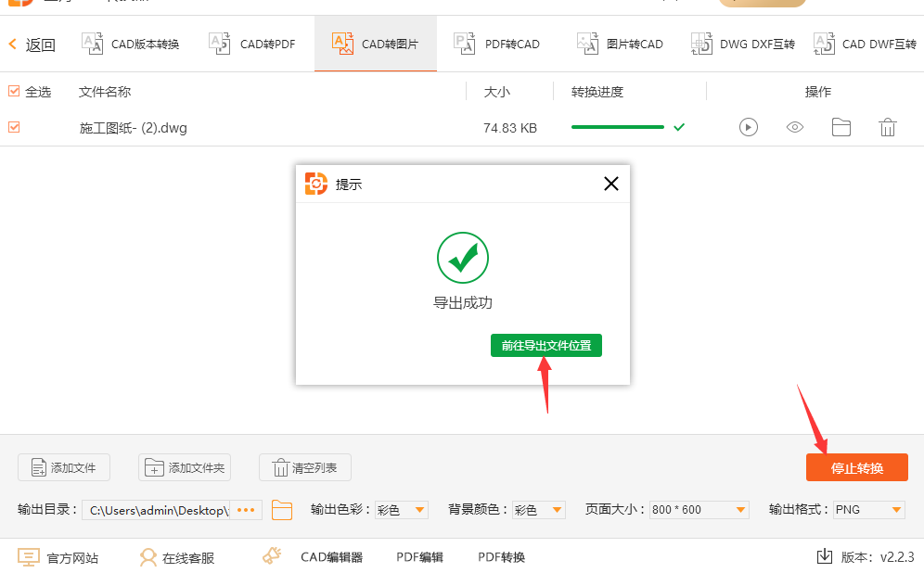This screenshot has height=573, width=924.
Task: Click 前往导出文件位置 button
Action: point(546,345)
